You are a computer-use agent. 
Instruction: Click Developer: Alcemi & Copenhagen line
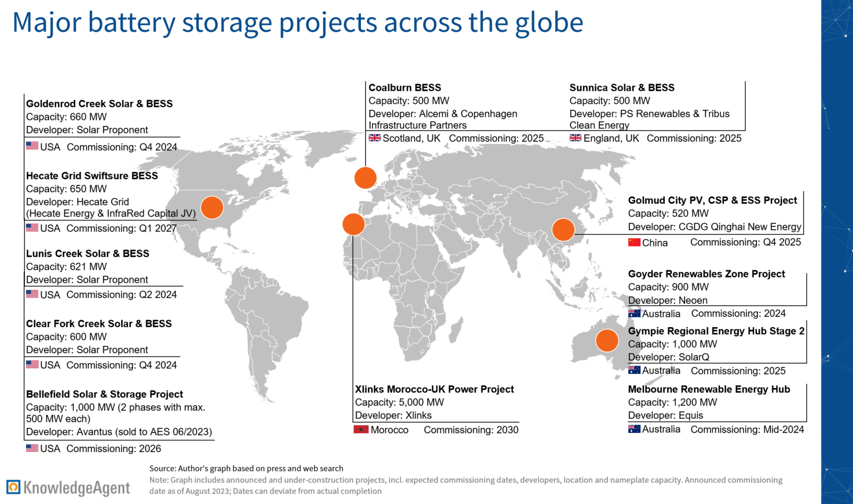click(x=443, y=114)
